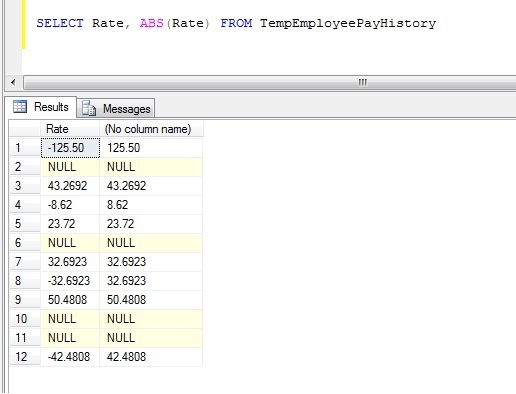Click the FROM keyword in the query
The height and width of the screenshot is (394, 516).
tap(236, 23)
